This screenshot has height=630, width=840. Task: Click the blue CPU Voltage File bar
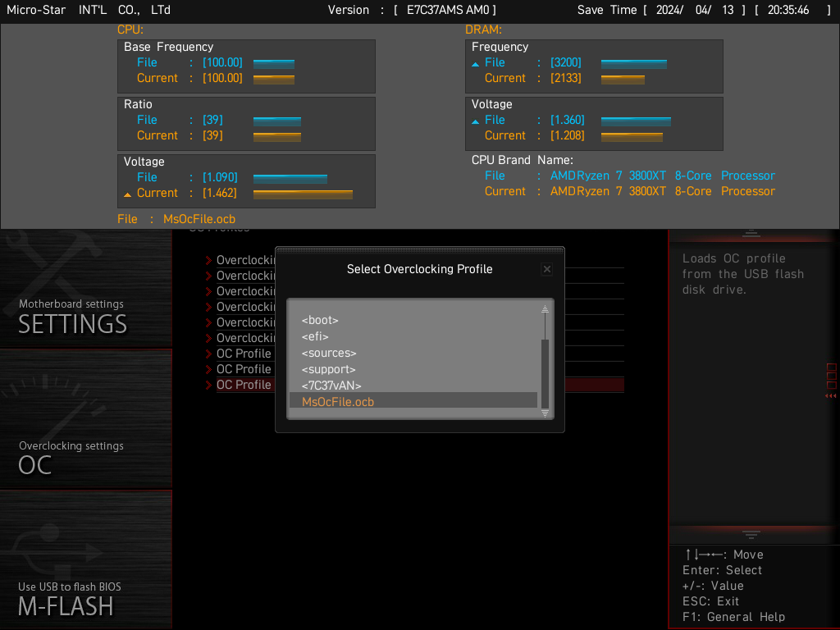(290, 179)
